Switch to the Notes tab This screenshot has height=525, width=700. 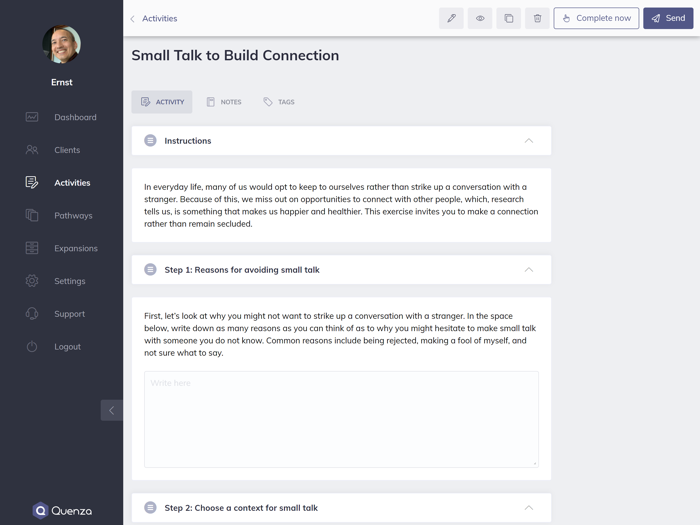tap(224, 102)
